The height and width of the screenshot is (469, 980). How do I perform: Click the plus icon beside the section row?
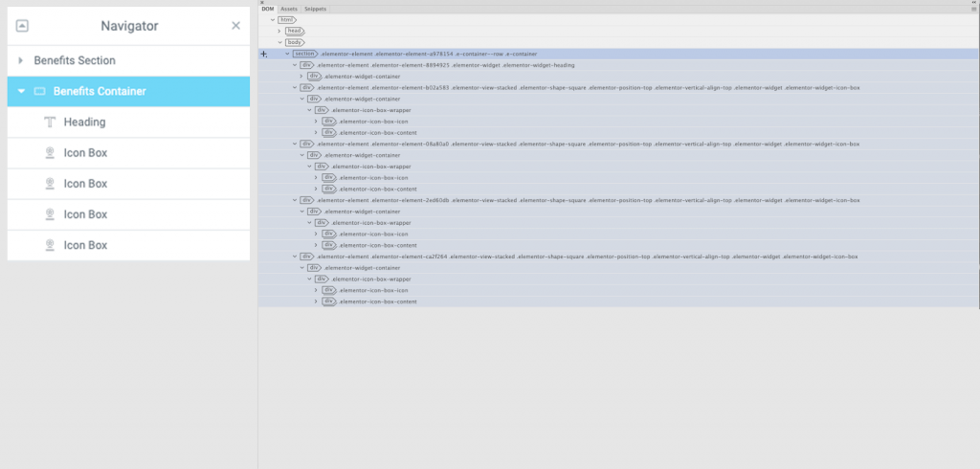click(264, 54)
